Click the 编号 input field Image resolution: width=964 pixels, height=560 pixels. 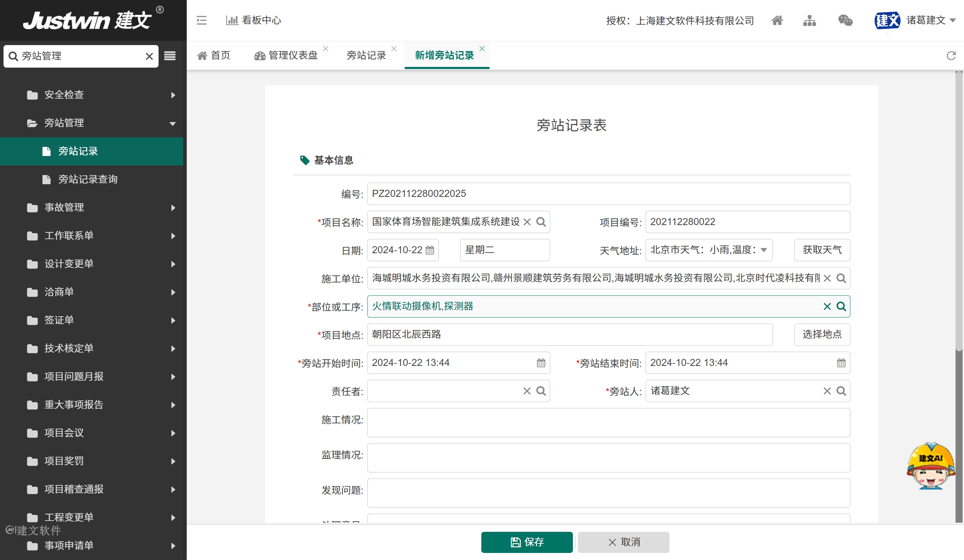(608, 194)
